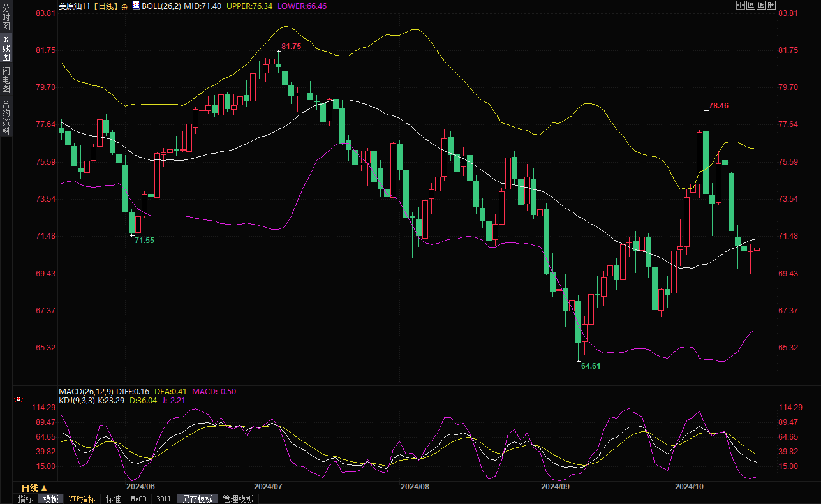This screenshot has height=504, width=821.
Task: Apply the BOLL template at bottom
Action: click(x=164, y=499)
